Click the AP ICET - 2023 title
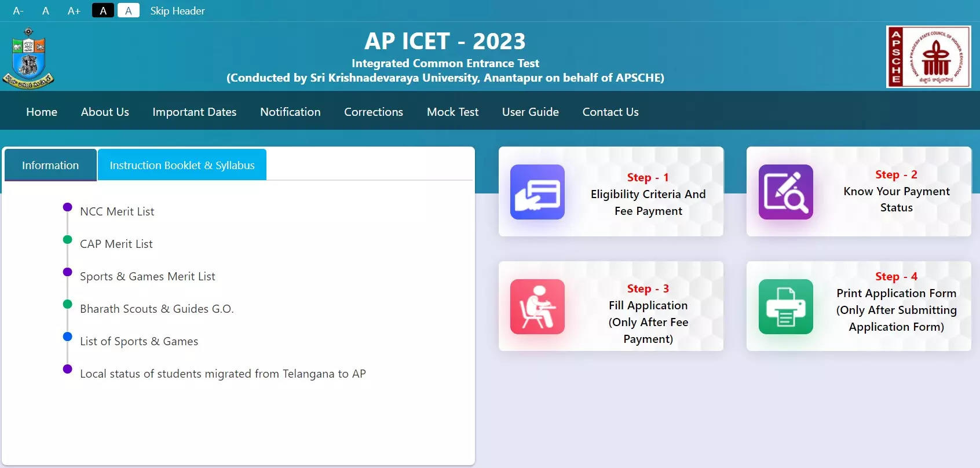 click(x=445, y=41)
